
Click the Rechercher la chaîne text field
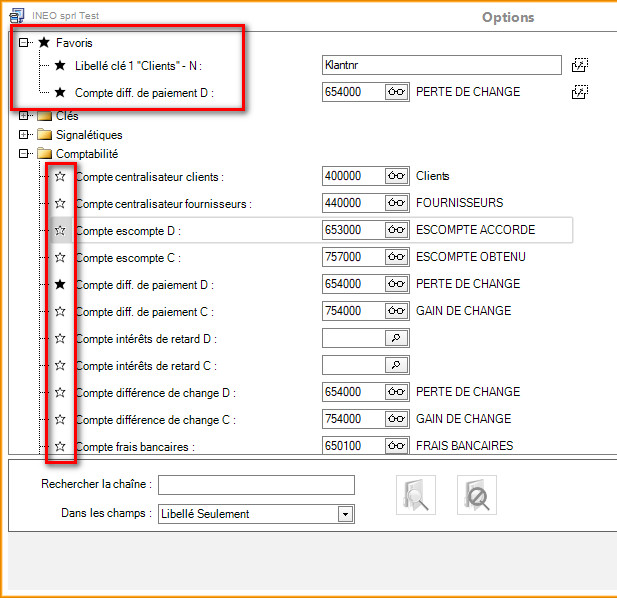[x=256, y=485]
